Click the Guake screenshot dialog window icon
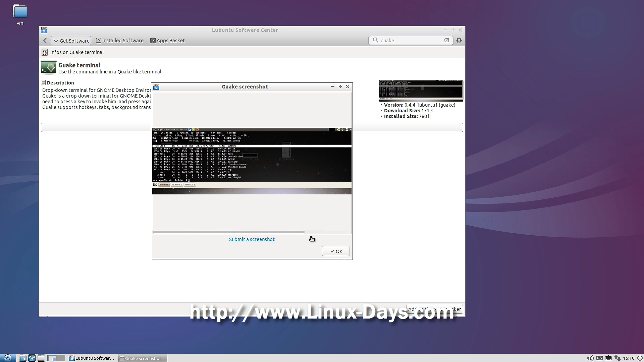The height and width of the screenshot is (362, 644). tap(156, 87)
